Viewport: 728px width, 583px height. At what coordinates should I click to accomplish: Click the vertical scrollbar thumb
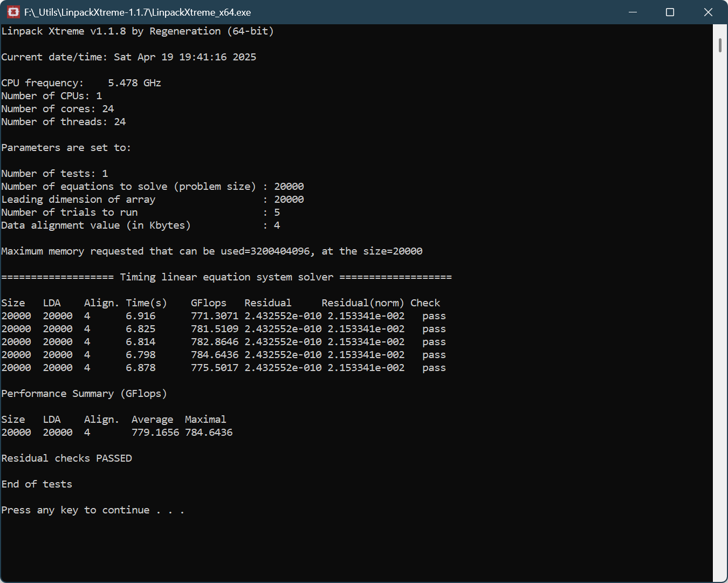pyautogui.click(x=720, y=45)
